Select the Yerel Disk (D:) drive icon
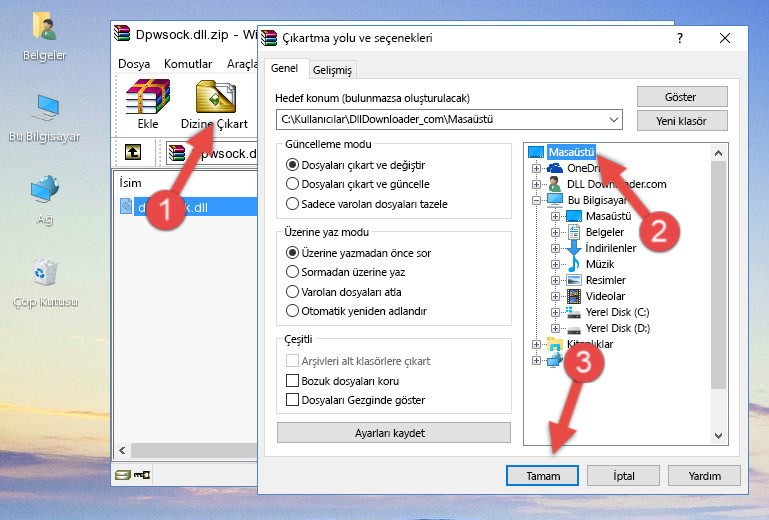The width and height of the screenshot is (769, 520). pyautogui.click(x=574, y=328)
